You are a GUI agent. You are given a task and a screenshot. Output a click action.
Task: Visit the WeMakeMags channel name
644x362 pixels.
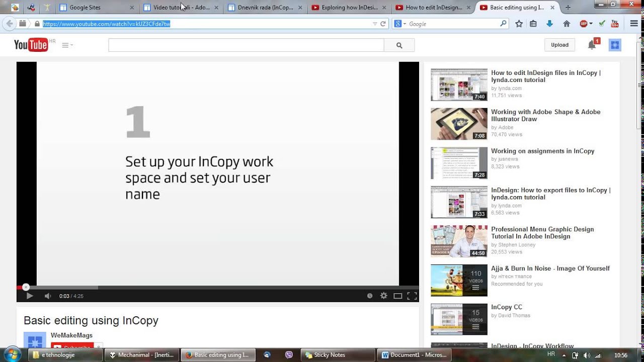point(71,335)
